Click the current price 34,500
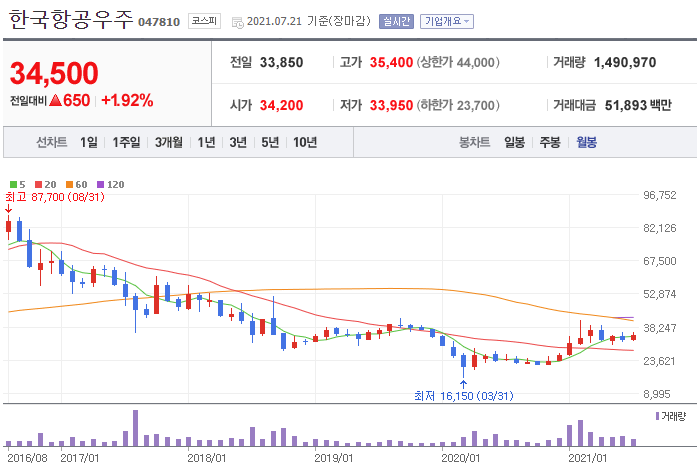This screenshot has width=697, height=476. tap(54, 73)
